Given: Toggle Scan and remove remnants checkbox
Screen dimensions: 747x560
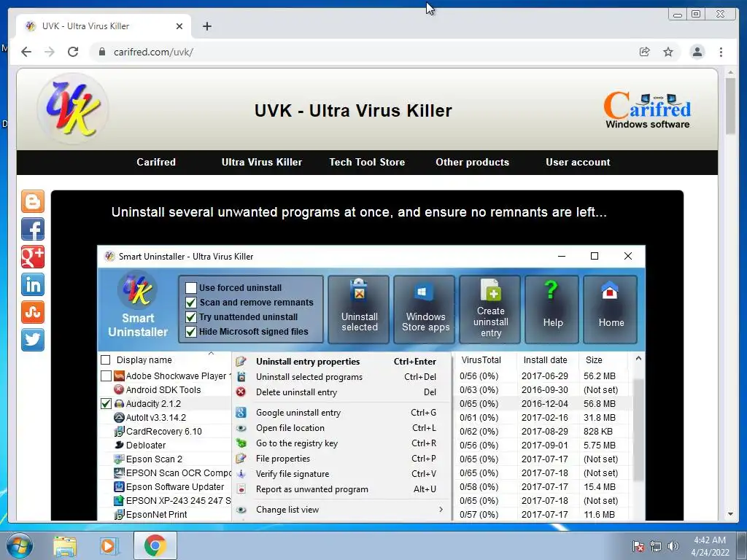Looking at the screenshot, I should [191, 303].
